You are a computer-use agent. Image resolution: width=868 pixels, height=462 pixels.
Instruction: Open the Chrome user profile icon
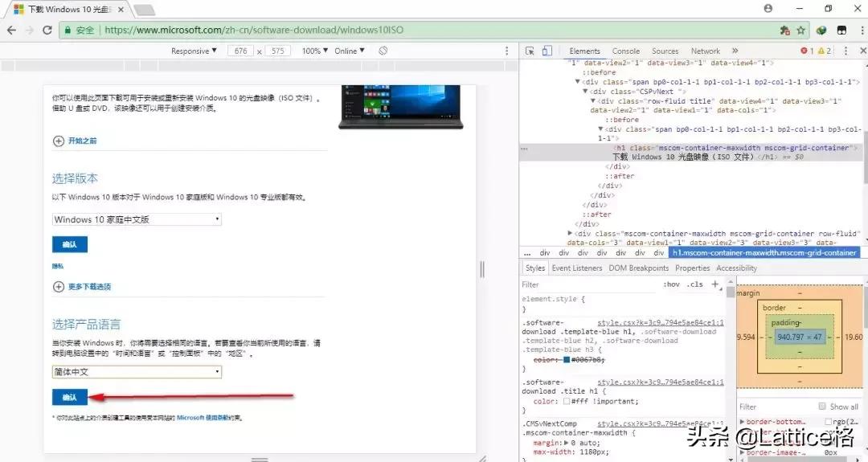[x=768, y=8]
